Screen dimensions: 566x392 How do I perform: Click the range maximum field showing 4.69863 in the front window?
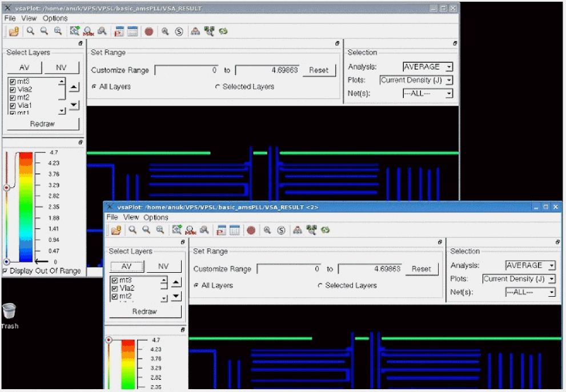tap(370, 269)
